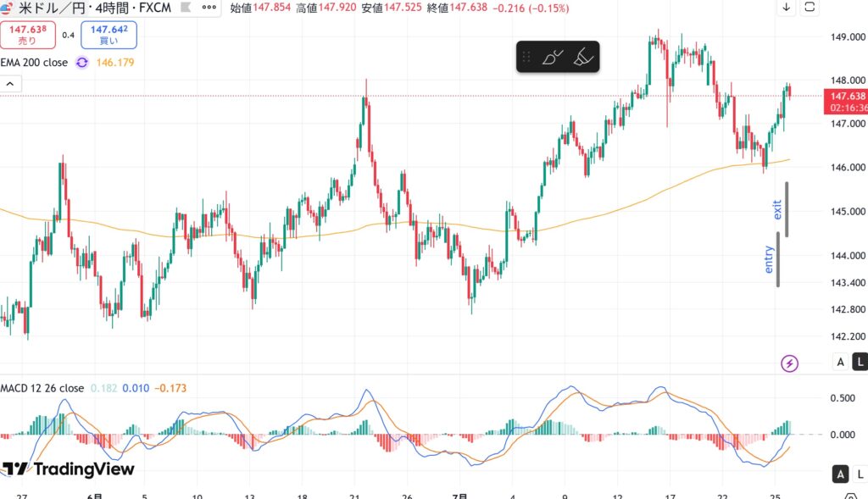Click the purple lightning bolt icon
The height and width of the screenshot is (499, 868).
(789, 363)
